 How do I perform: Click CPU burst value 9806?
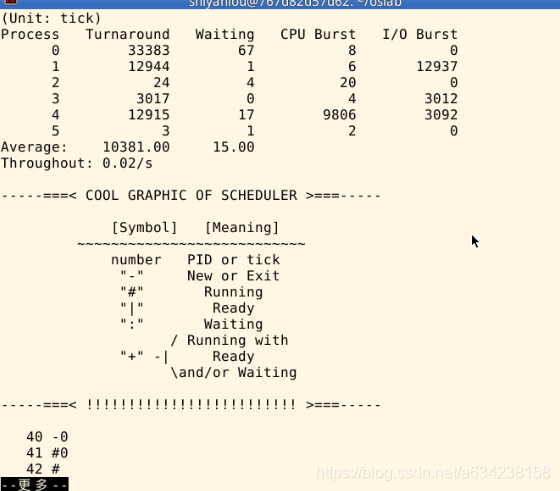coord(339,115)
